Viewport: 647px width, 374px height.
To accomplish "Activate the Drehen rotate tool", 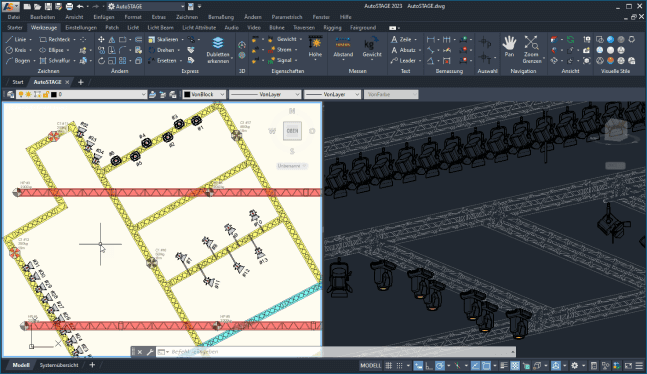I will coord(161,50).
